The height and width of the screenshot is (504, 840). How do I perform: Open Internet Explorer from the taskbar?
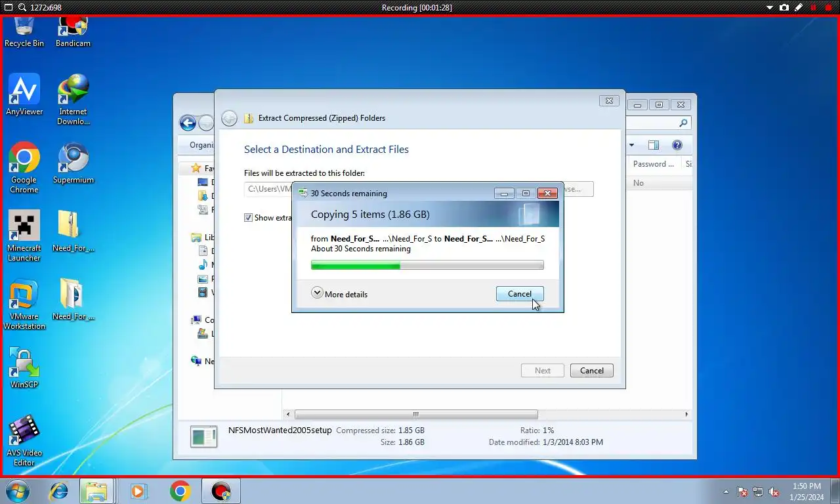tap(59, 491)
